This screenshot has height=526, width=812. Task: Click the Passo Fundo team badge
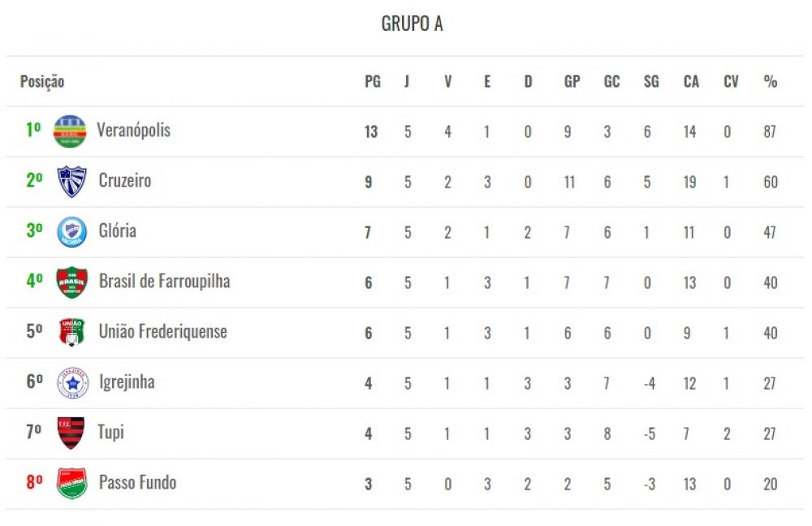(x=72, y=483)
